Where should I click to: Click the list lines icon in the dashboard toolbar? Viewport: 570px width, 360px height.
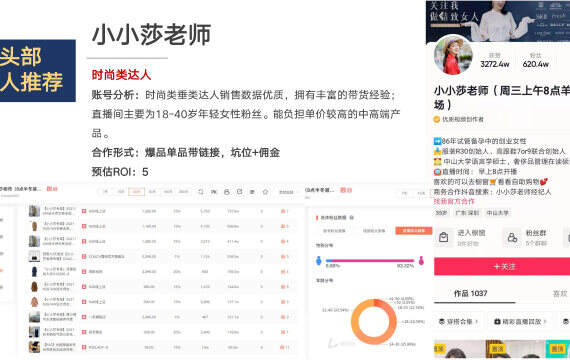pyautogui.click(x=252, y=192)
